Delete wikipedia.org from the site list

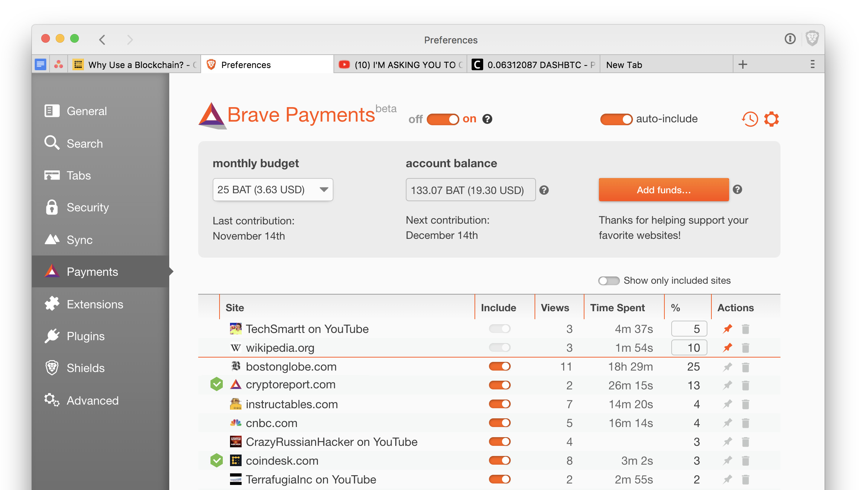point(745,348)
